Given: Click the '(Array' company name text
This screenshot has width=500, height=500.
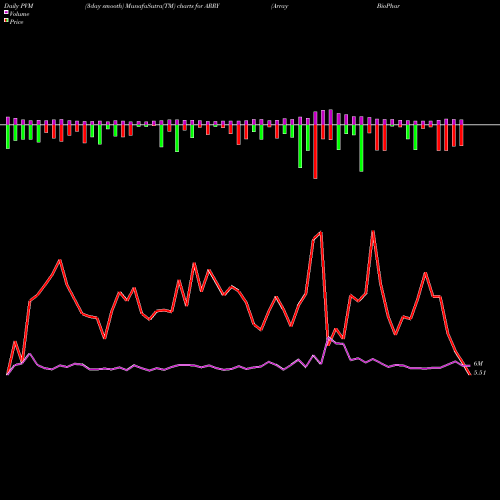Looking at the screenshot, I should 280,6.
